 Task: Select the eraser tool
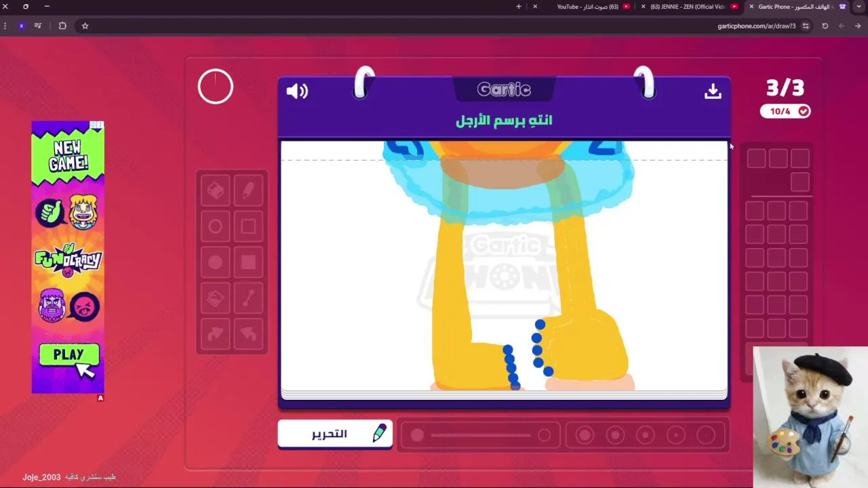[x=216, y=191]
